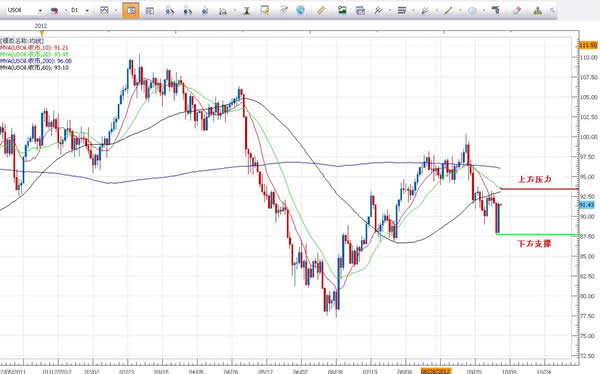The height and width of the screenshot is (374, 600).
Task: Click the third blue chart shift icon
Action: (x=205, y=11)
